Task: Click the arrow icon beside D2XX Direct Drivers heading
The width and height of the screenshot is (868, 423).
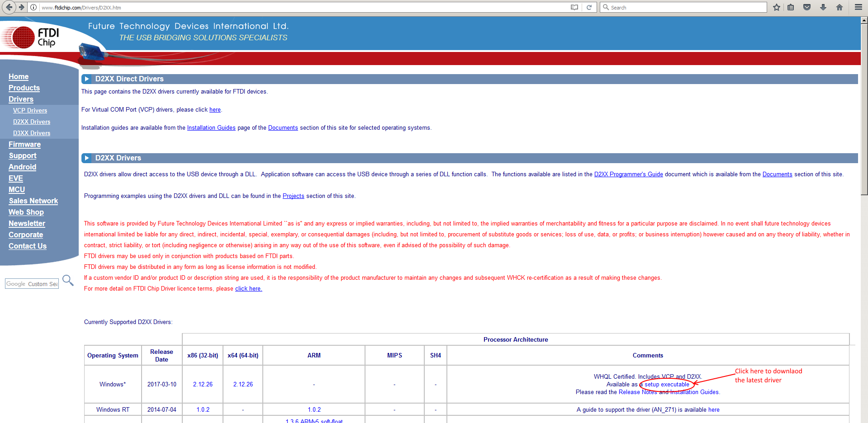Action: 86,79
